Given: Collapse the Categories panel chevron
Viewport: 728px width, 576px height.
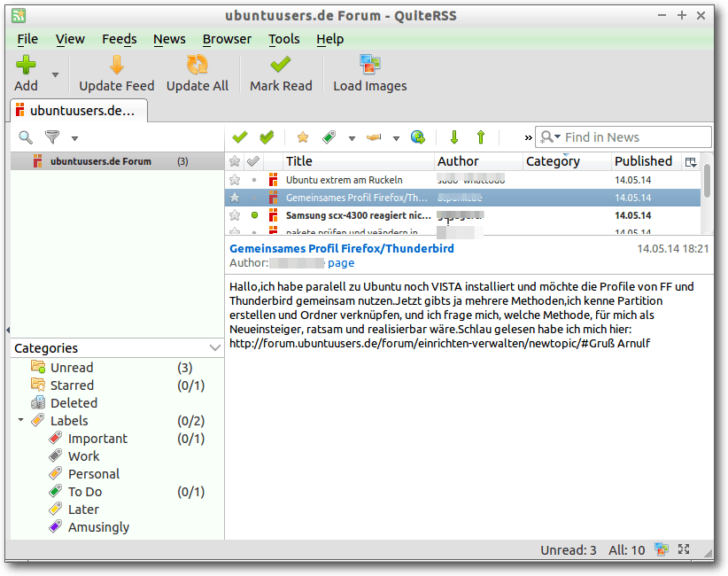Looking at the screenshot, I should pyautogui.click(x=215, y=348).
